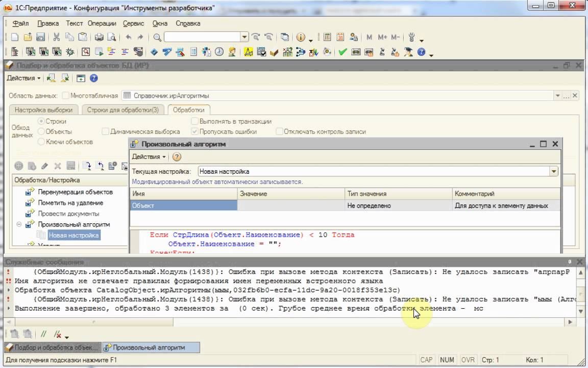Screen dimensions: 588x368
Task: Open the Текущая настройка dropdown
Action: 554,172
